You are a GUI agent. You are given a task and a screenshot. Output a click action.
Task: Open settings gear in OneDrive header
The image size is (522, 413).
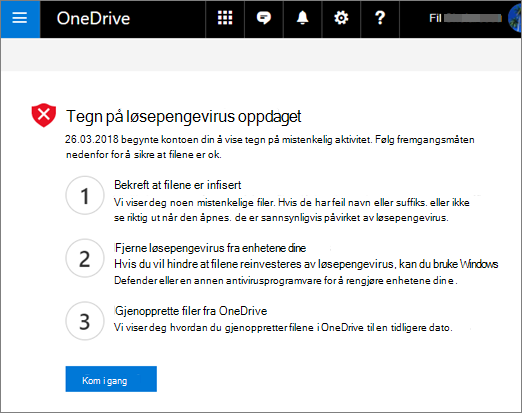pyautogui.click(x=341, y=18)
